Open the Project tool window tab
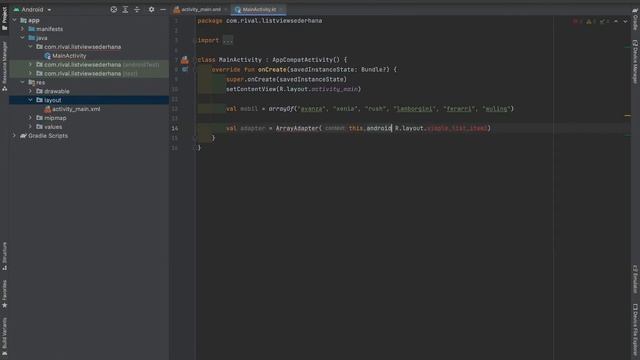This screenshot has width=640, height=360. pyautogui.click(x=4, y=18)
